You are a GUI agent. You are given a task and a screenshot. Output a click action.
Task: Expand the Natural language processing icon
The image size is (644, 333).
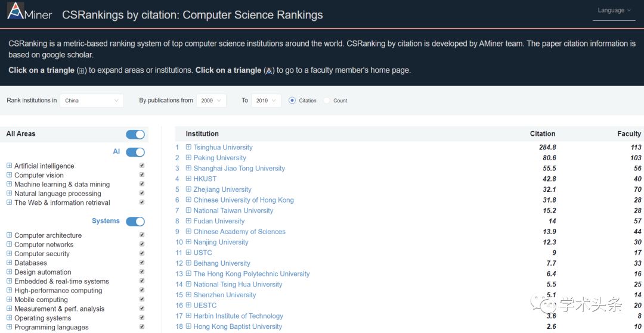tap(10, 194)
